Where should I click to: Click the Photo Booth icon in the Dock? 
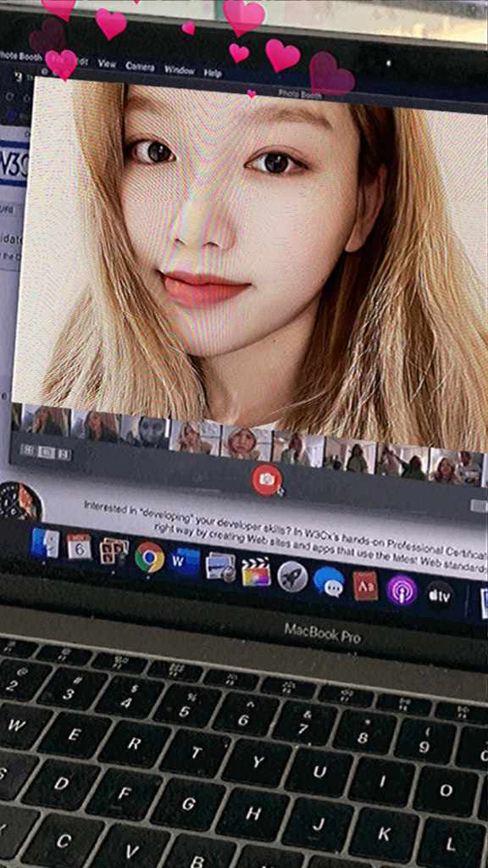point(114,551)
